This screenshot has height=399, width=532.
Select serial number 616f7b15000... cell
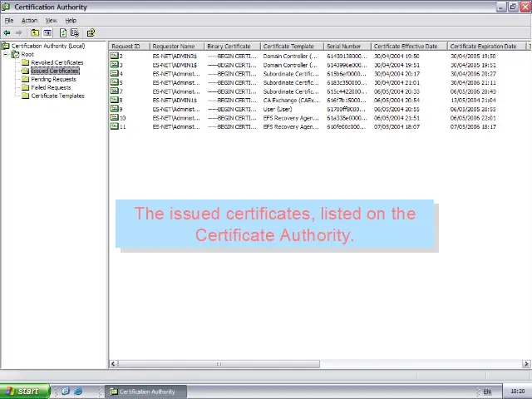click(x=347, y=100)
